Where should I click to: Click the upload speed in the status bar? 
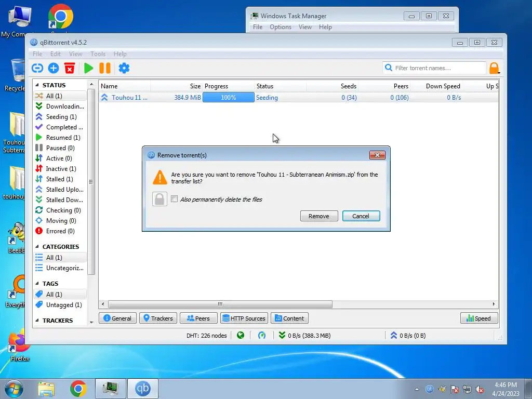tap(408, 336)
